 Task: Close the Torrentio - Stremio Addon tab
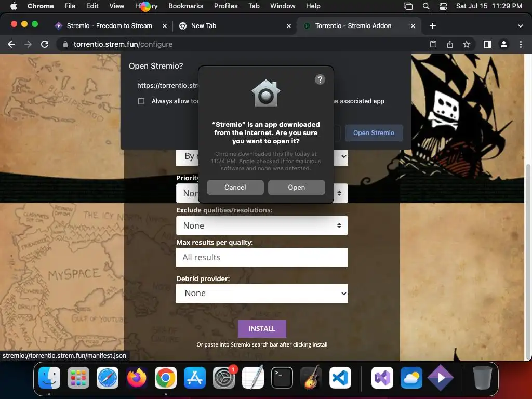[413, 26]
